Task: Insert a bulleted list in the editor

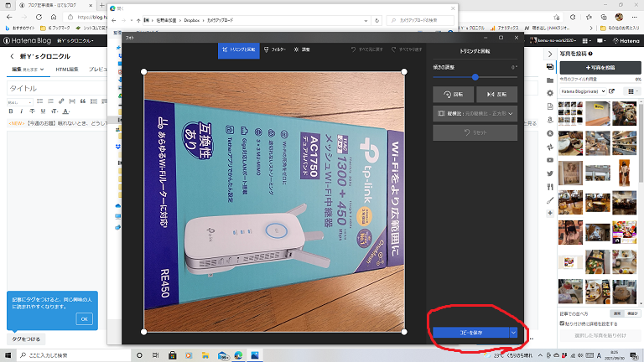Action: pyautogui.click(x=40, y=101)
